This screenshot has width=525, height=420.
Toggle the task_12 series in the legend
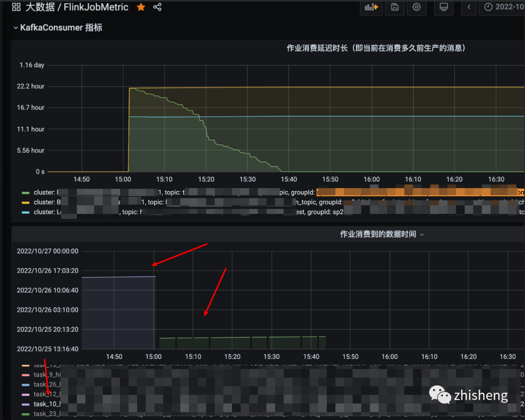pyautogui.click(x=279, y=394)
